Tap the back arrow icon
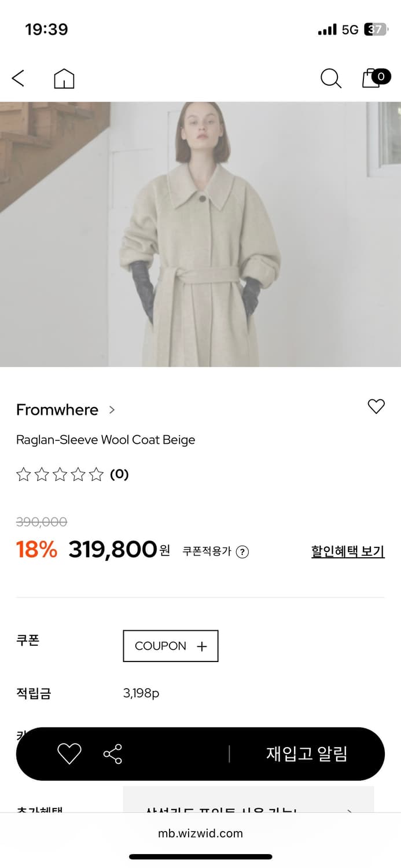 point(19,78)
